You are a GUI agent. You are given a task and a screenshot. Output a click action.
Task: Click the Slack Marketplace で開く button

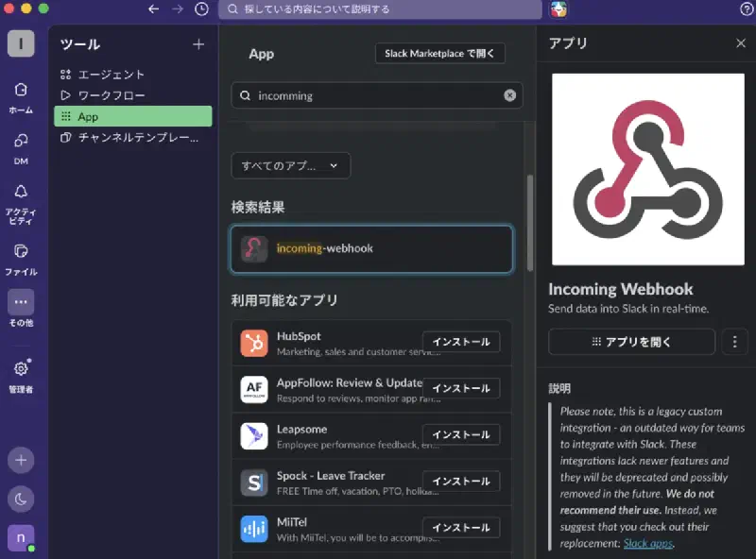click(x=439, y=54)
